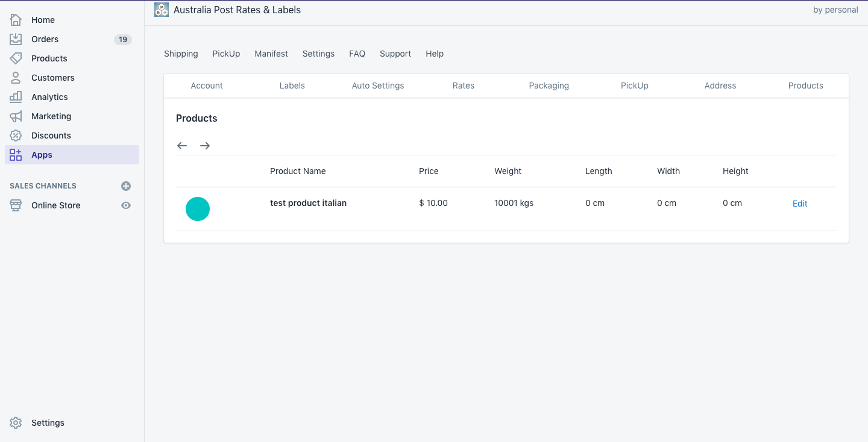Click the Settings gear icon at bottom
Viewport: 868px width, 442px height.
[16, 423]
